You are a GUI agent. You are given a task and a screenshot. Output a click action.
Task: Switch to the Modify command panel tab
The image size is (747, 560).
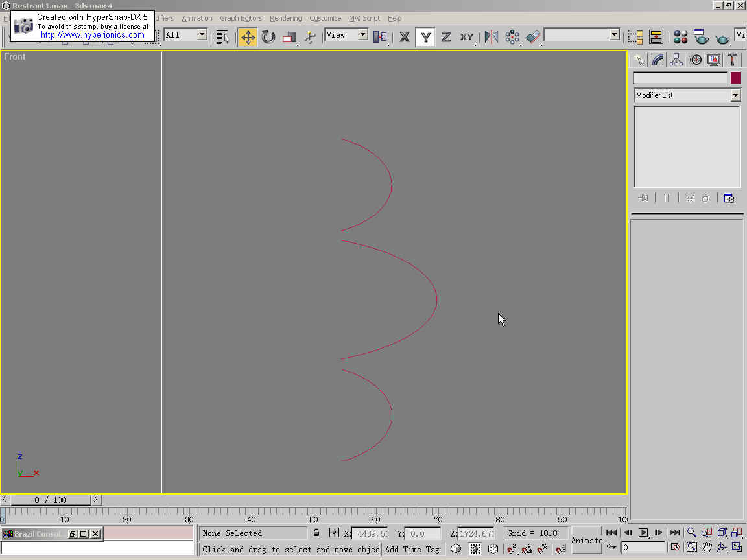tap(658, 60)
